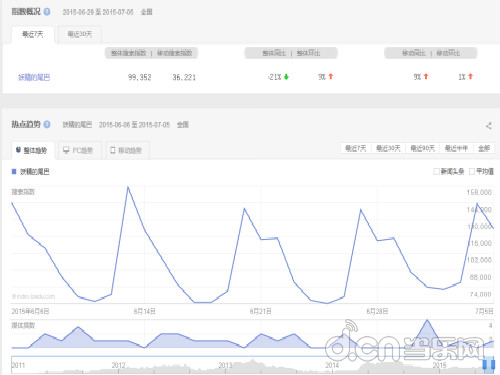Switch to the 移动趋势 tab
The image size is (500, 375).
click(x=127, y=150)
